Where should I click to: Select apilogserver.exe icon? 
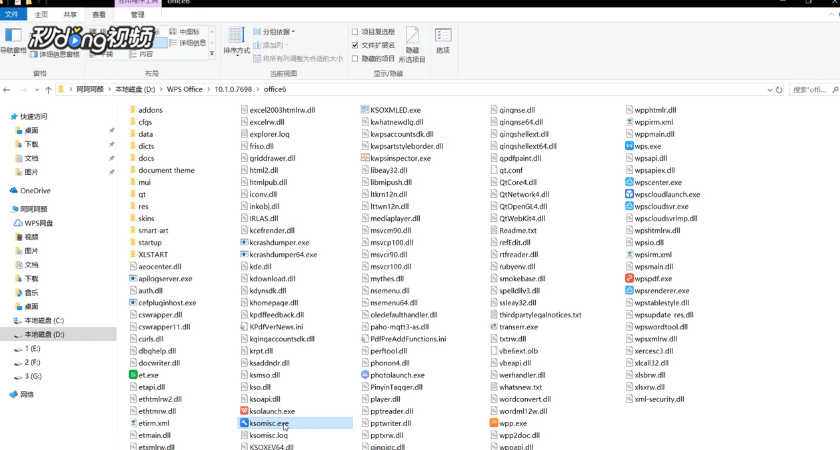[133, 279]
